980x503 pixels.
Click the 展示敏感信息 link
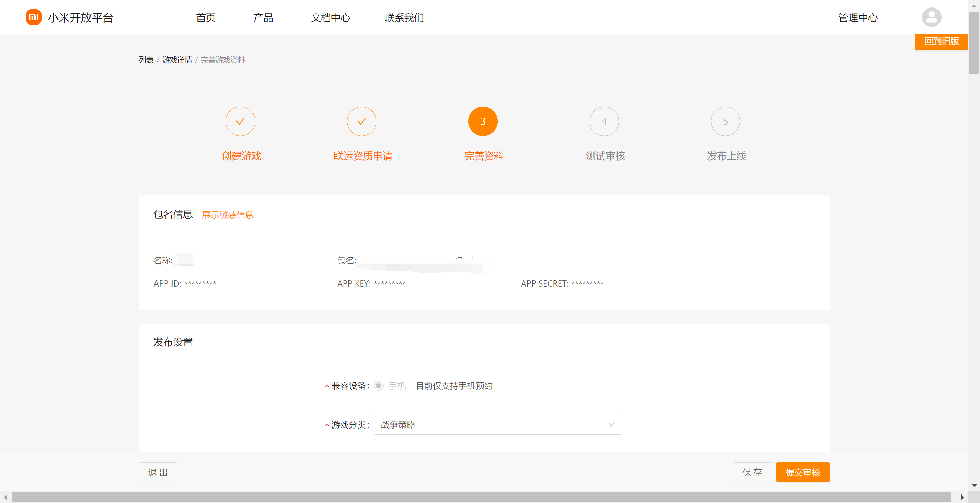click(228, 215)
